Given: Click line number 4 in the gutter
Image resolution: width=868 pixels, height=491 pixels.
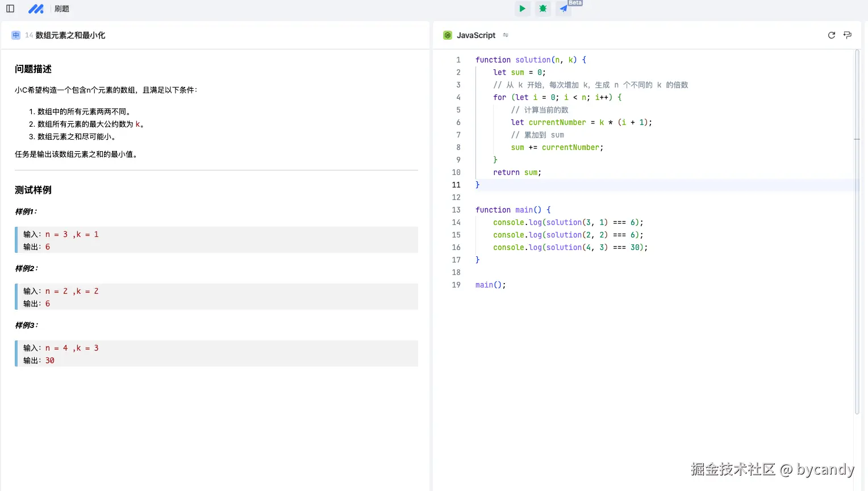Looking at the screenshot, I should (458, 97).
